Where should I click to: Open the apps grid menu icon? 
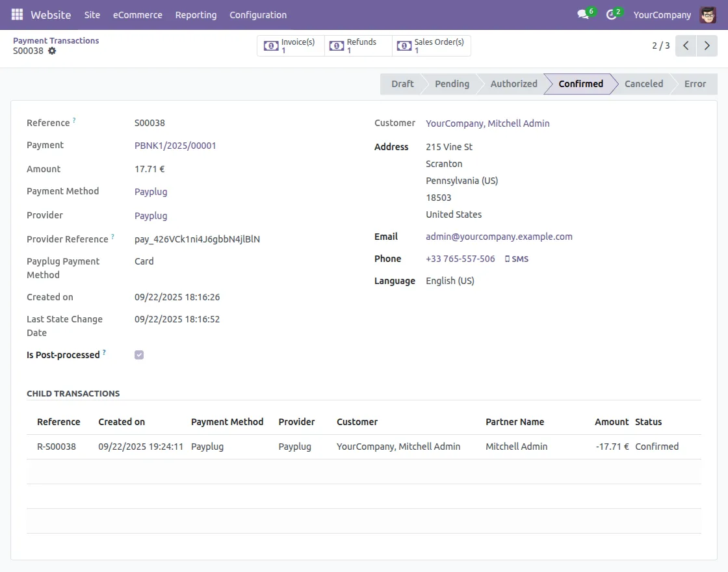(x=17, y=14)
